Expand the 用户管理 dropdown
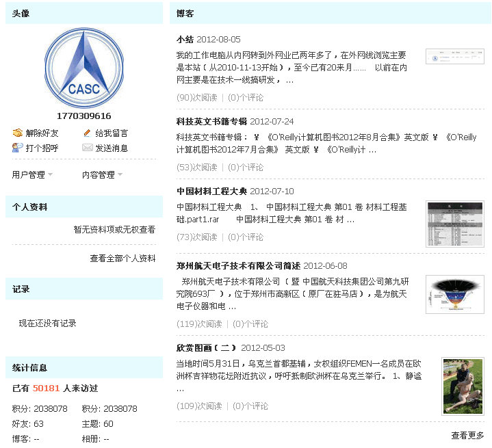Screen dimensions: 492x448 [x=32, y=174]
